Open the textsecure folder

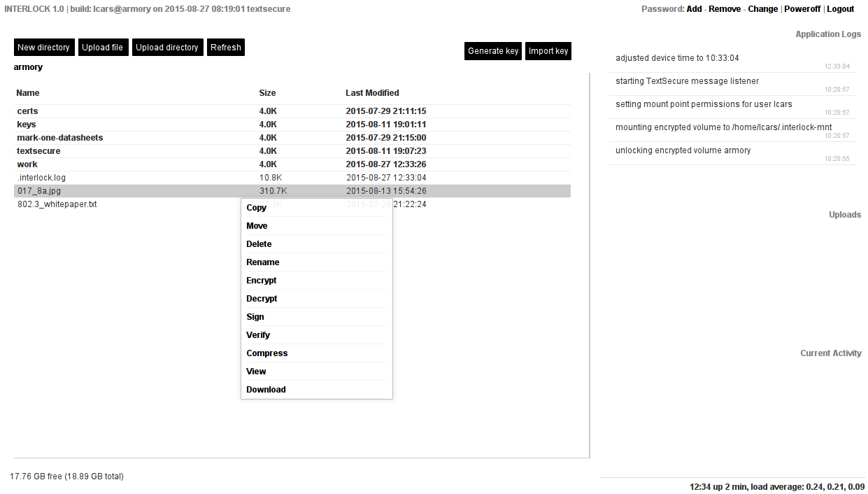[38, 150]
